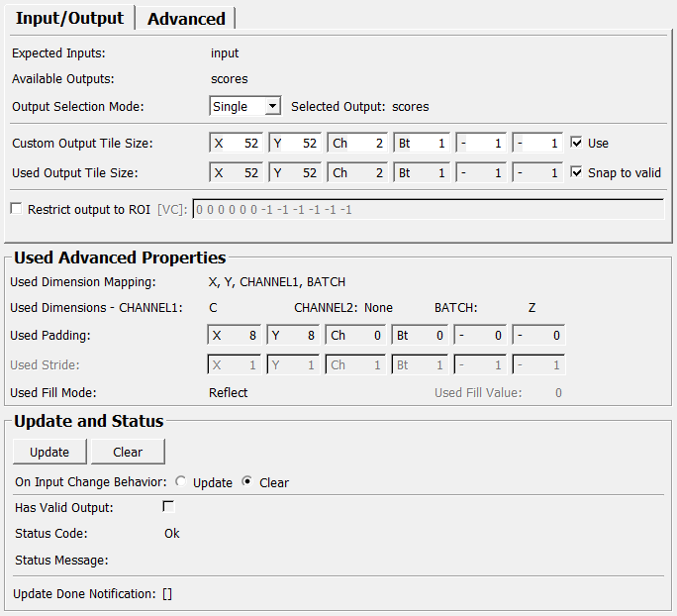
Task: Toggle the Use checkbox for custom tile size
Action: coord(577,143)
